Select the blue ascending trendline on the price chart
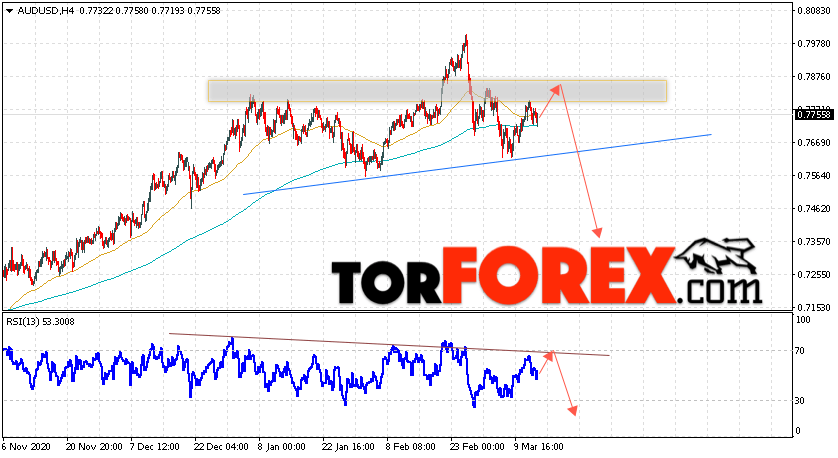 click(477, 164)
